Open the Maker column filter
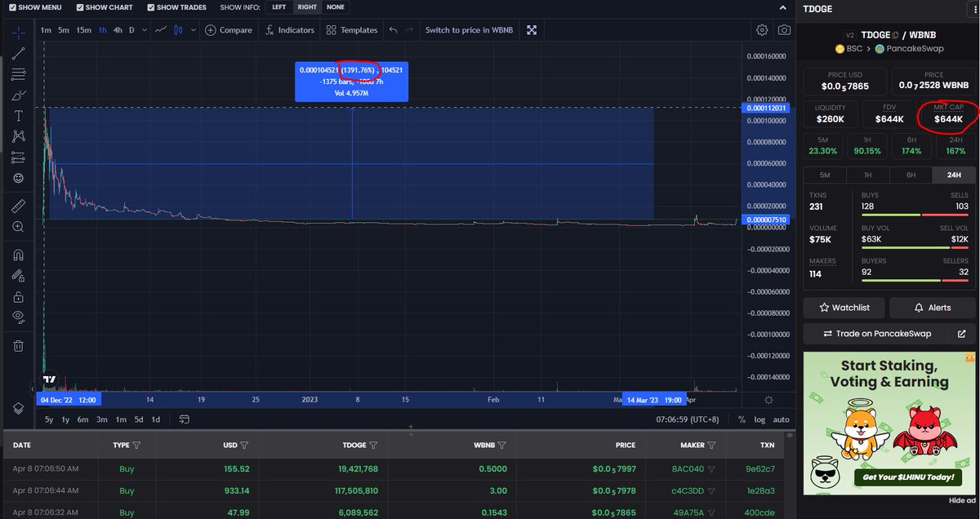This screenshot has width=980, height=519. (x=711, y=446)
